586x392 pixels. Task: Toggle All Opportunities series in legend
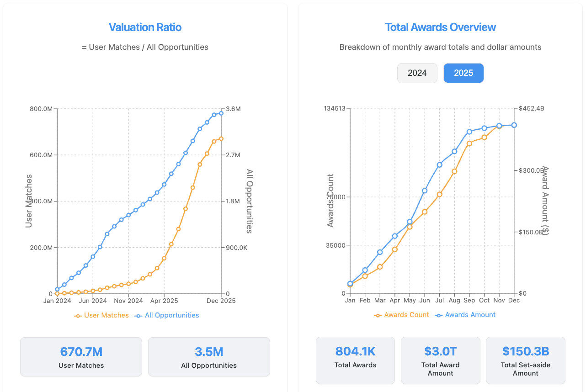171,315
